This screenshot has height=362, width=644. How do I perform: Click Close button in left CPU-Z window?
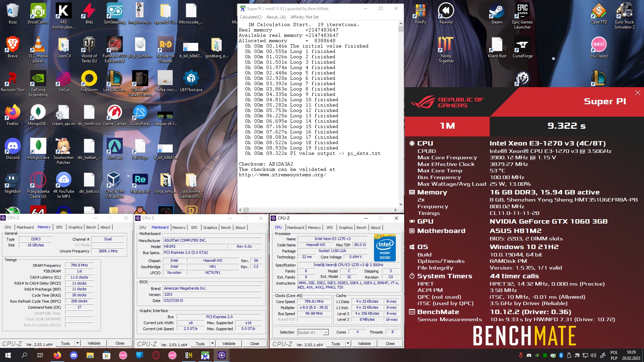pyautogui.click(x=120, y=343)
